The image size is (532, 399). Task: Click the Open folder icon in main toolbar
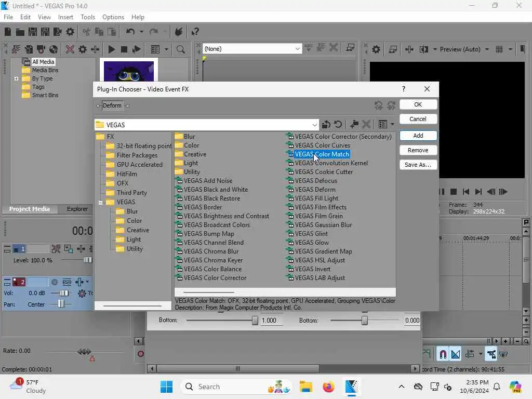[x=20, y=32]
